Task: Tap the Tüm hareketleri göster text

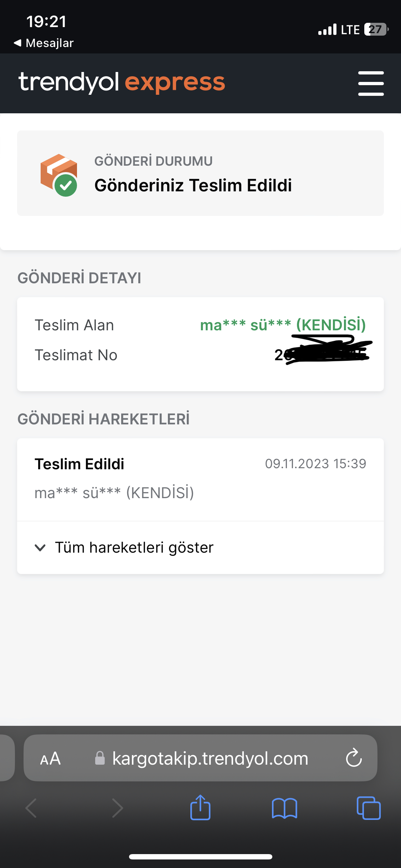Action: (x=134, y=548)
